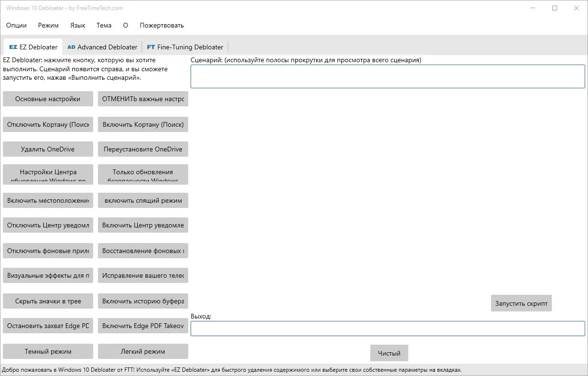
Task: Click inside the Сценарий script text field
Action: (x=388, y=76)
